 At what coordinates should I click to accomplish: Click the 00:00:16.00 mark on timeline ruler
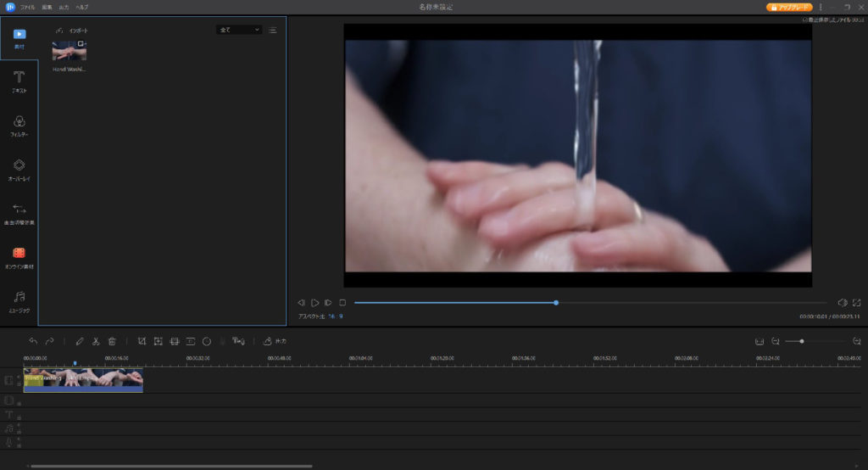116,359
